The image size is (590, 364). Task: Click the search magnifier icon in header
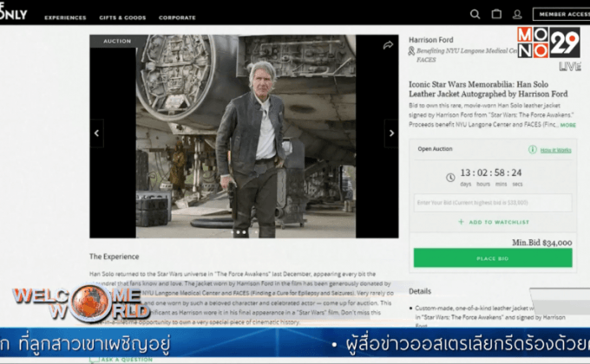475,15
